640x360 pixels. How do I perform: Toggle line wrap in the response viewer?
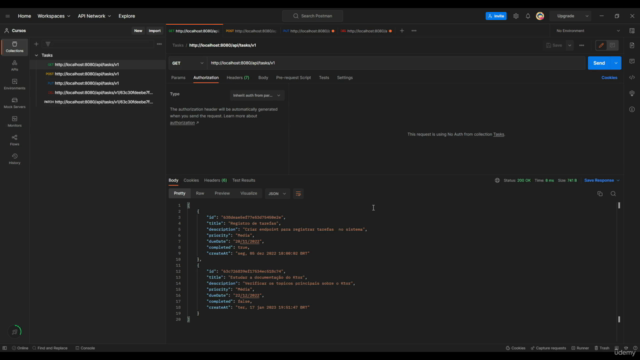pyautogui.click(x=298, y=193)
